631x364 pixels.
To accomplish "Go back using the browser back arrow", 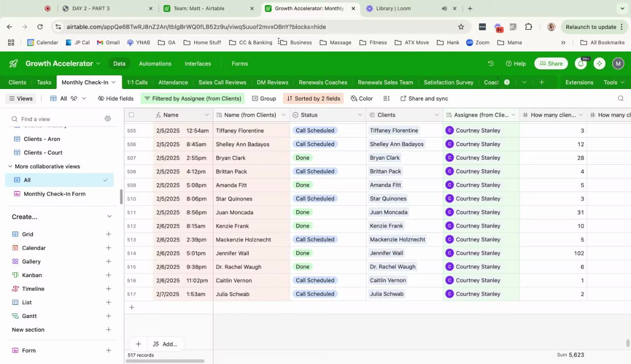I will pyautogui.click(x=10, y=27).
